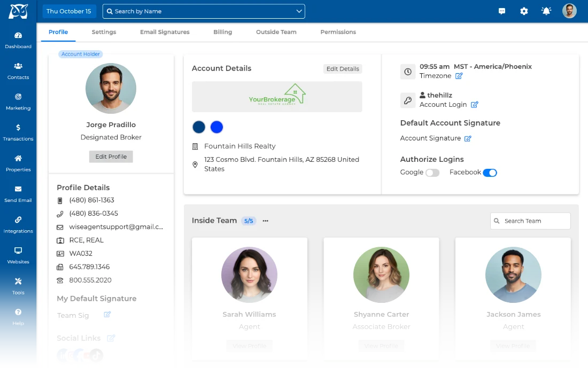View Shyanne Carter profile button
The height and width of the screenshot is (375, 588).
coord(381,346)
